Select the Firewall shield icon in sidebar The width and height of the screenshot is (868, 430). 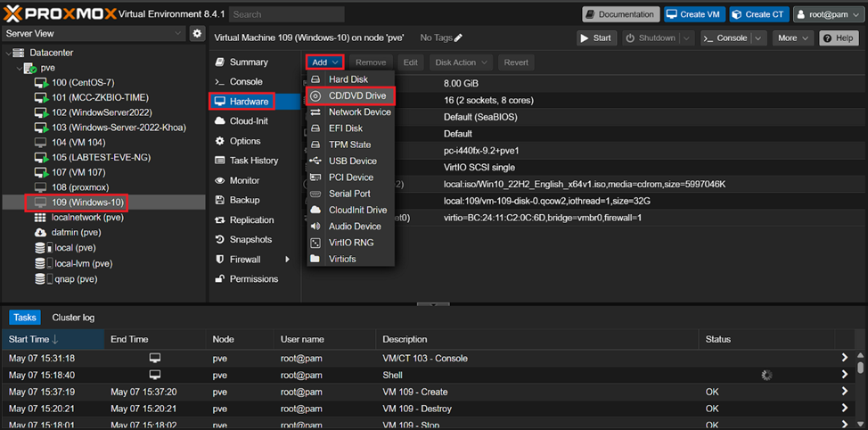(220, 260)
